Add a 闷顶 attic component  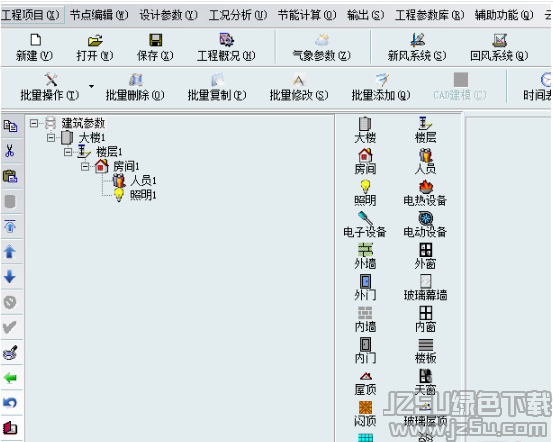click(x=365, y=413)
